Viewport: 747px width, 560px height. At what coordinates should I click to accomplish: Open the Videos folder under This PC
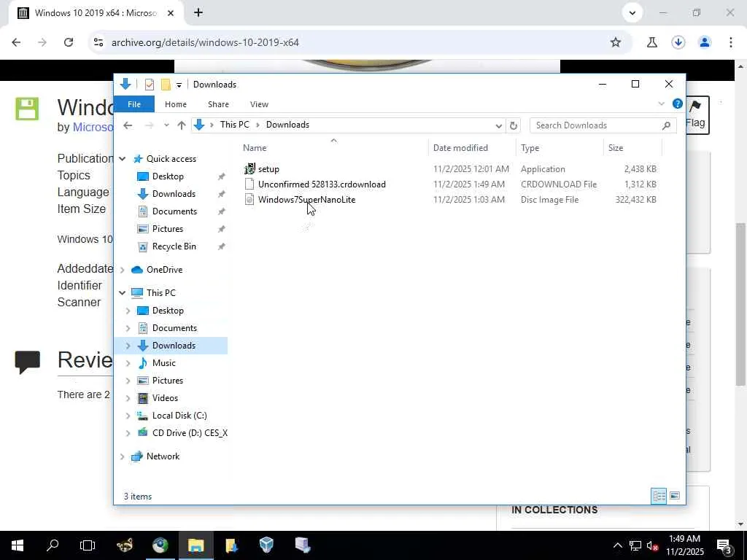coord(165,398)
